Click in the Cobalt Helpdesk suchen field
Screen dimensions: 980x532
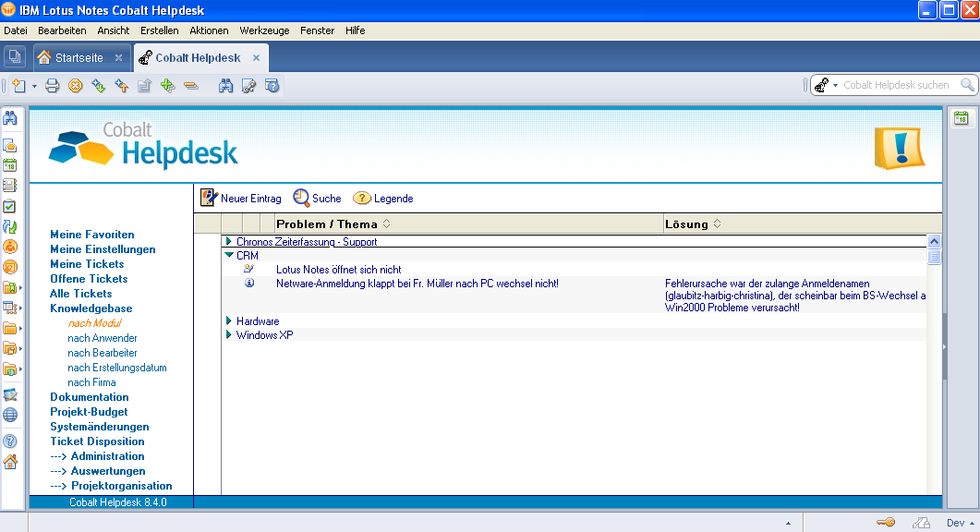pos(896,85)
